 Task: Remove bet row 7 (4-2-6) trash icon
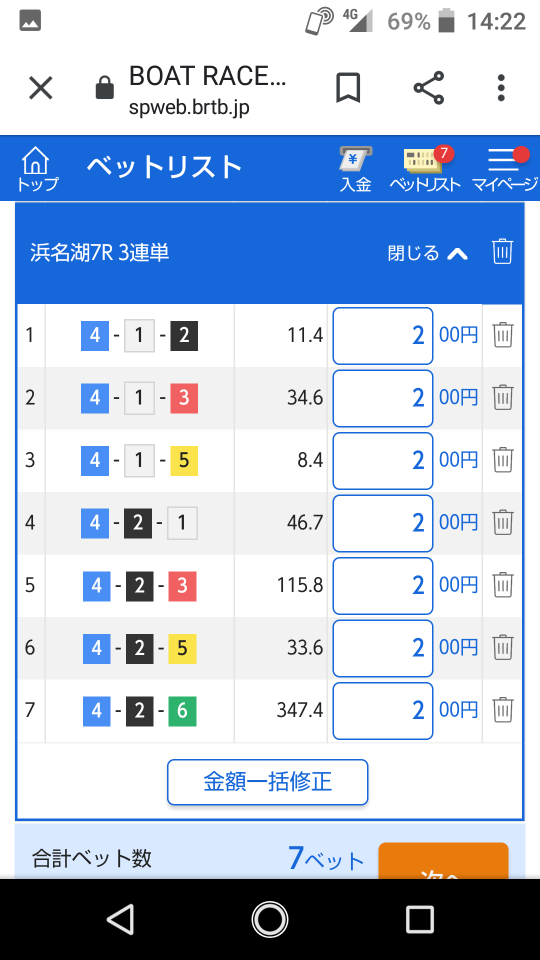[x=503, y=710]
